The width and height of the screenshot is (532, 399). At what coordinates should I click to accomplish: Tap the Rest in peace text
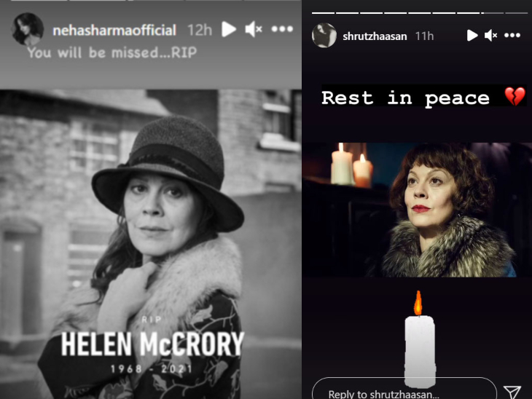405,98
